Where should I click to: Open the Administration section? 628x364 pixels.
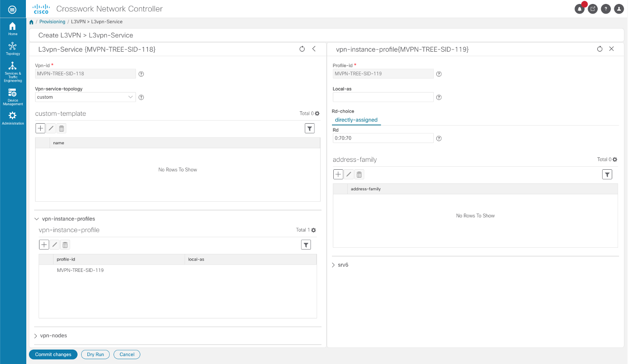(13, 117)
